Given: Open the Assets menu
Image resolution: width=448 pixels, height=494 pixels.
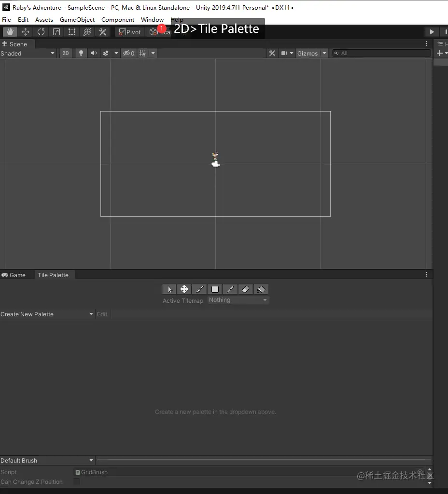Looking at the screenshot, I should 44,19.
